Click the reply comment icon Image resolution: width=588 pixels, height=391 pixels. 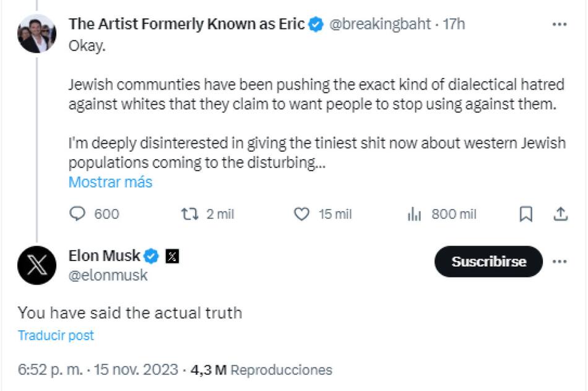(77, 214)
